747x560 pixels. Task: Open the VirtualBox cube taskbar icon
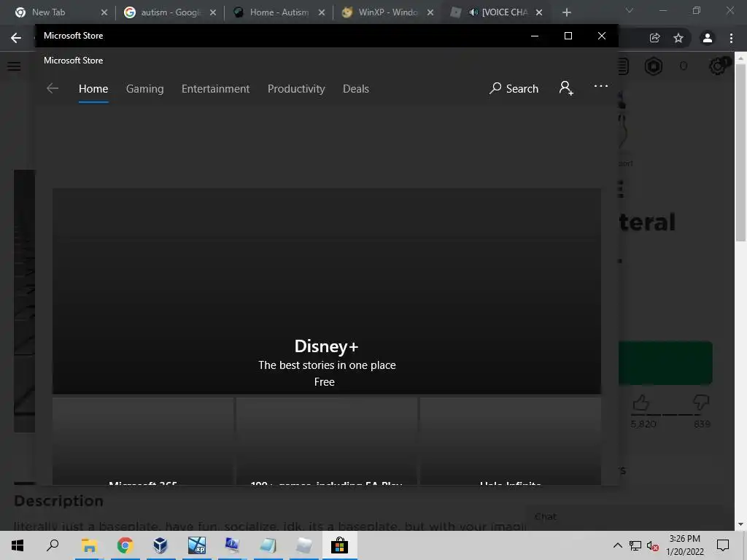click(160, 545)
